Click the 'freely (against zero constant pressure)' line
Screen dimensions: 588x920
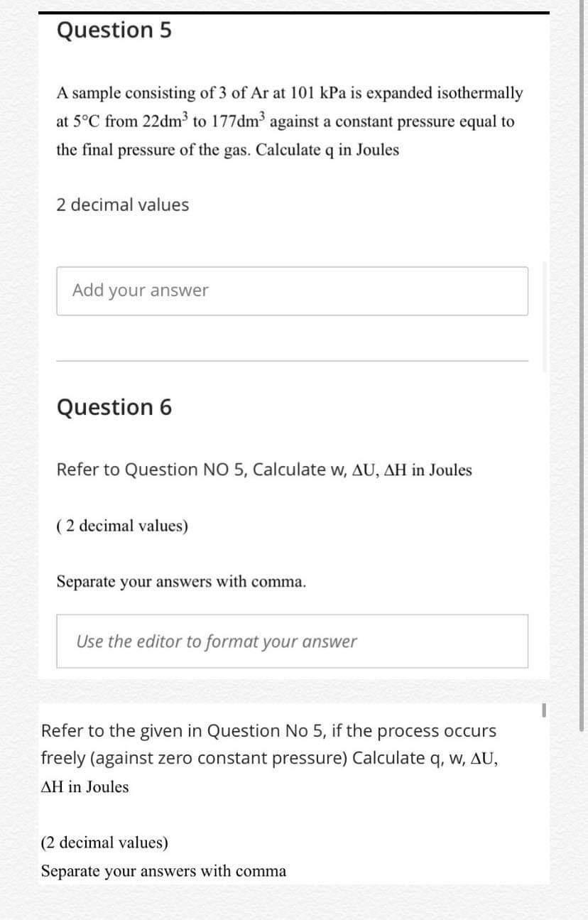(195, 758)
